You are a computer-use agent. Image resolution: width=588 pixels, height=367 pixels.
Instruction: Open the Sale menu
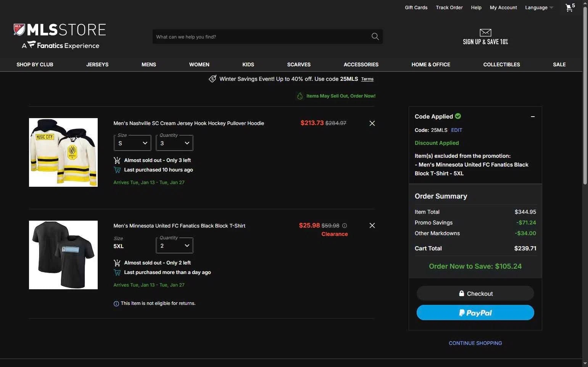559,64
